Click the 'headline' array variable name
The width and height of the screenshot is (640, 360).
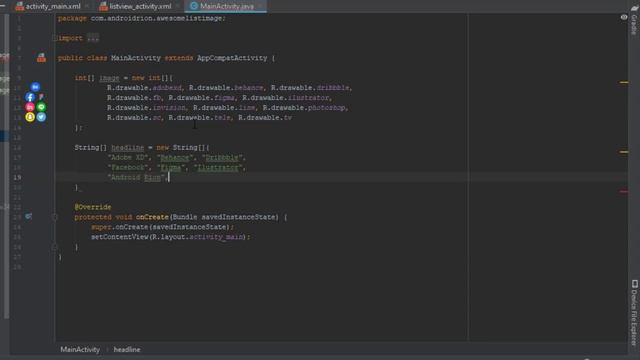127,147
